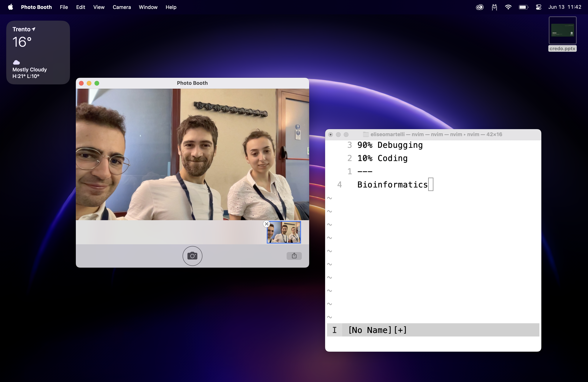This screenshot has width=588, height=382.
Task: Click the live camera preview in Photo Booth
Action: (x=192, y=154)
